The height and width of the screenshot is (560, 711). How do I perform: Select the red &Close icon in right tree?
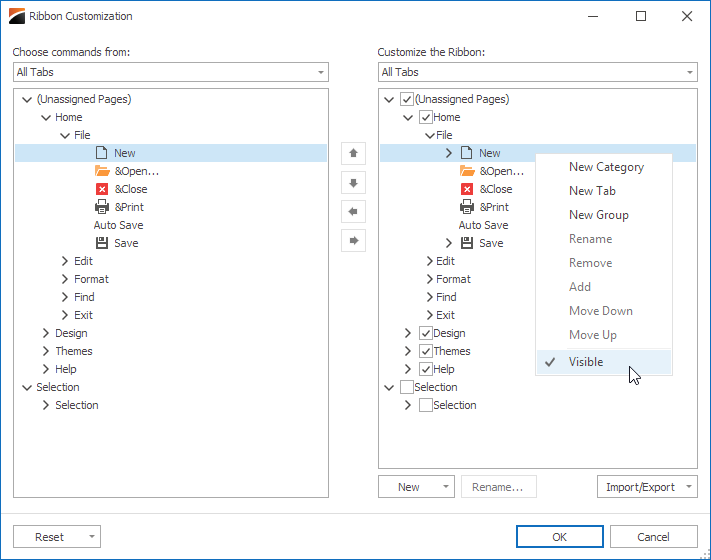(x=467, y=189)
